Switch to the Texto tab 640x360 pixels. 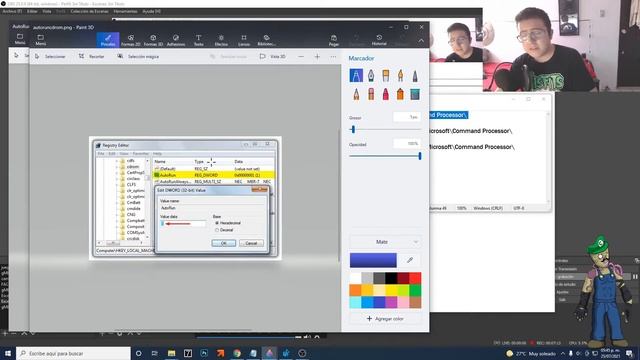tap(198, 40)
